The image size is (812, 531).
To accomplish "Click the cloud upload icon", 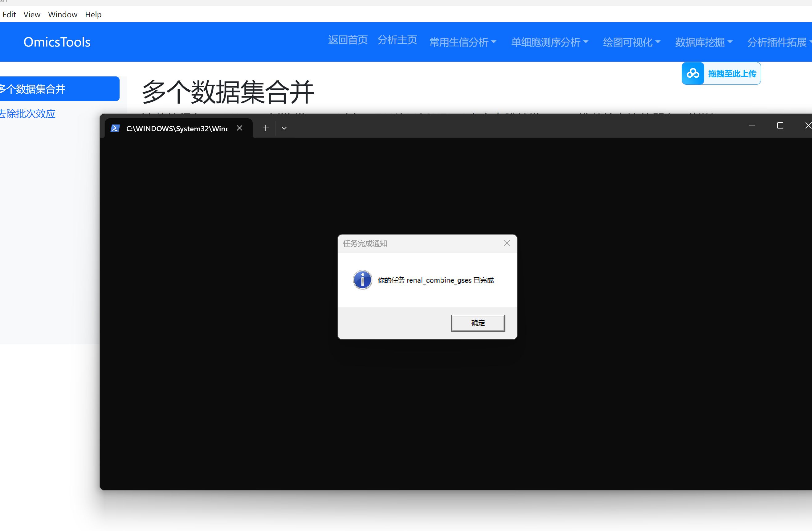I will click(693, 73).
